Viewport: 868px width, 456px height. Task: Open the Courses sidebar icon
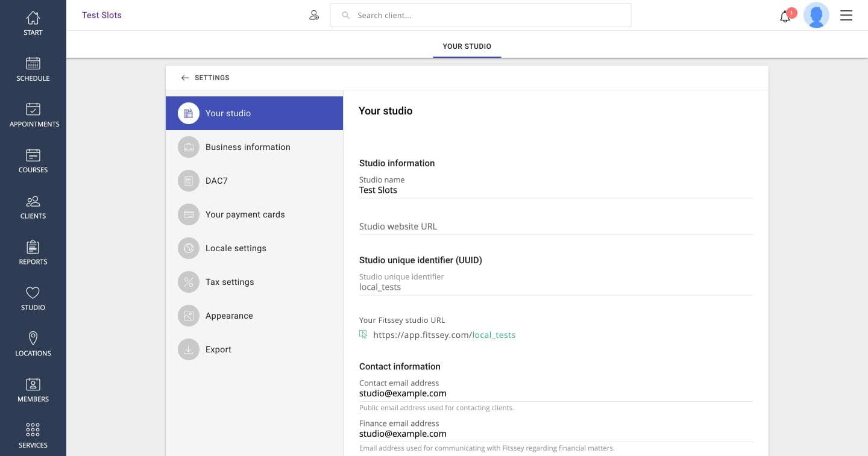(x=33, y=155)
